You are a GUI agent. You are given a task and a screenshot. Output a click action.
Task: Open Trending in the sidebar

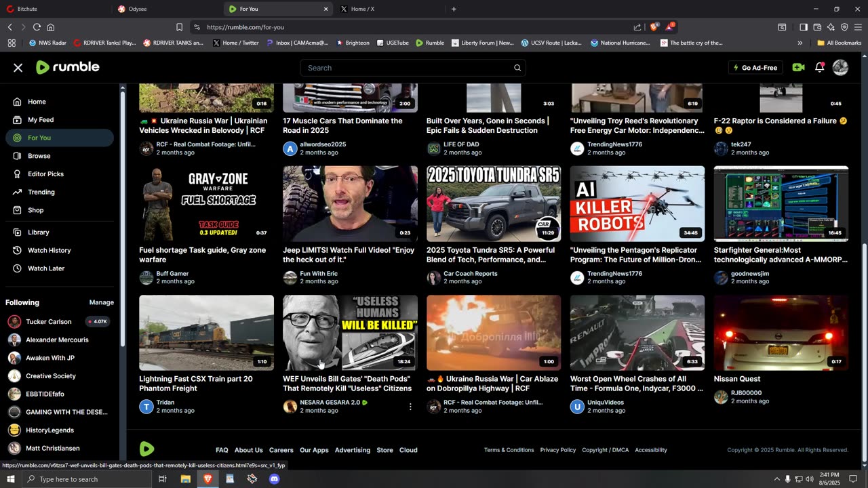pyautogui.click(x=41, y=192)
